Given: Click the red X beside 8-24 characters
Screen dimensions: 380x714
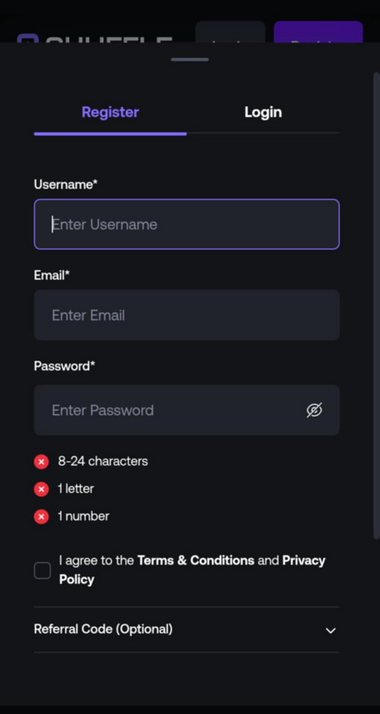Looking at the screenshot, I should (x=41, y=462).
